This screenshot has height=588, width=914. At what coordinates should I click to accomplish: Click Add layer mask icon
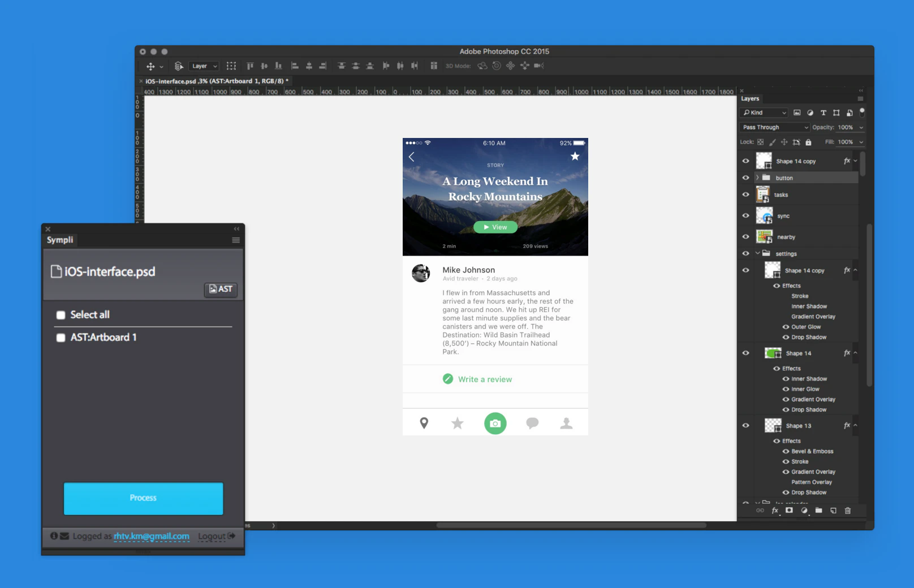[789, 510]
